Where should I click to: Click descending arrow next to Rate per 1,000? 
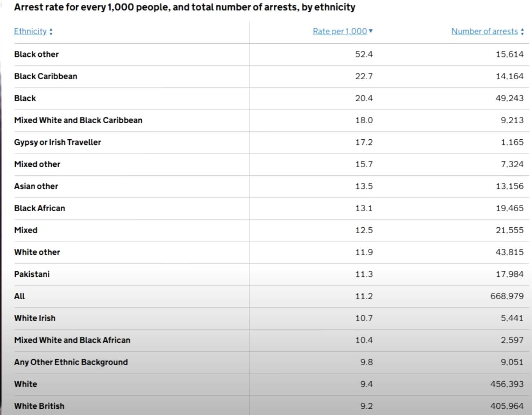(x=371, y=31)
